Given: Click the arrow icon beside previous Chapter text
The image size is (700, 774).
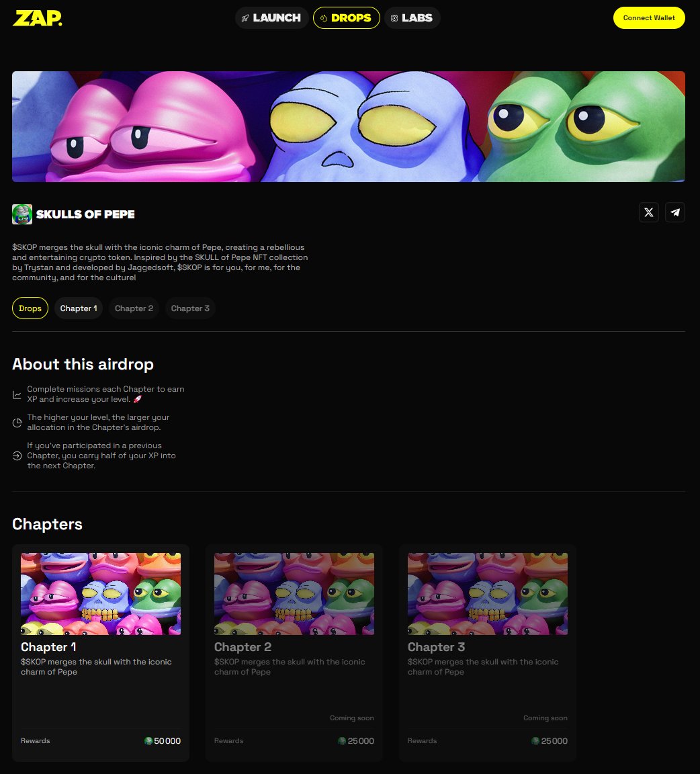Looking at the screenshot, I should [x=17, y=456].
